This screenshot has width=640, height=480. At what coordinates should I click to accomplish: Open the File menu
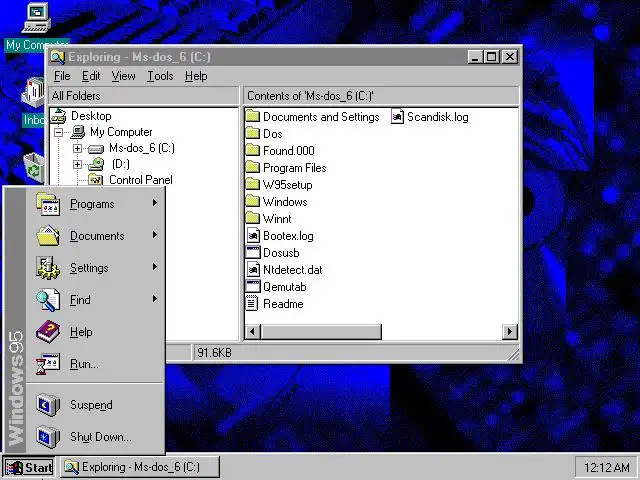[62, 76]
